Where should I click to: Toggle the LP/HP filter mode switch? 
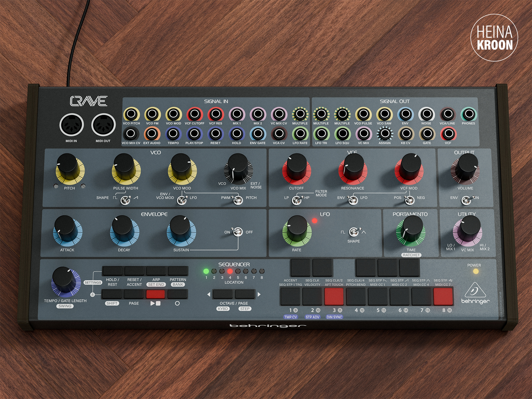coord(297,199)
